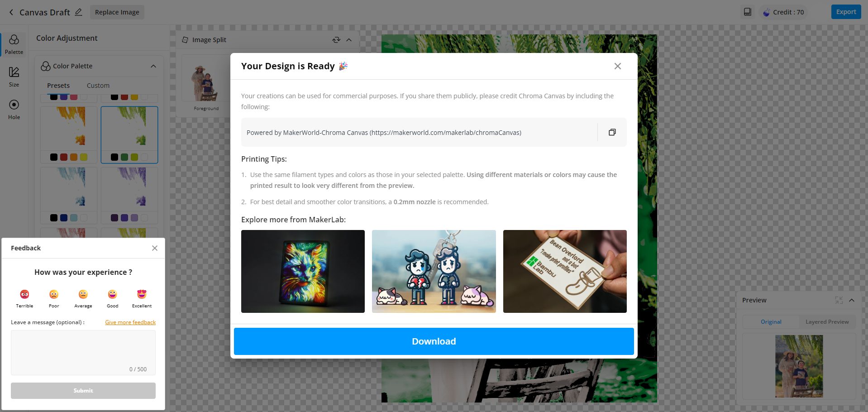868x412 pixels.
Task: Copy the MakerWorld credit text
Action: click(x=612, y=132)
